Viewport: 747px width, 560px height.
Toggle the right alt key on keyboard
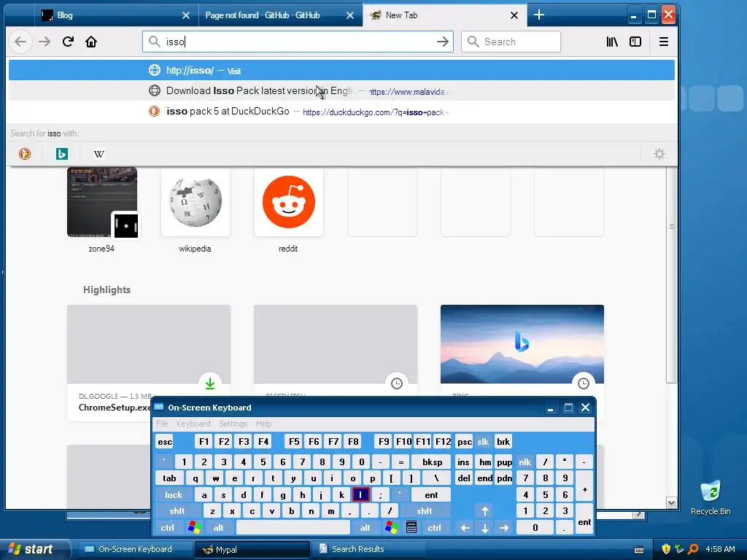[x=365, y=528]
